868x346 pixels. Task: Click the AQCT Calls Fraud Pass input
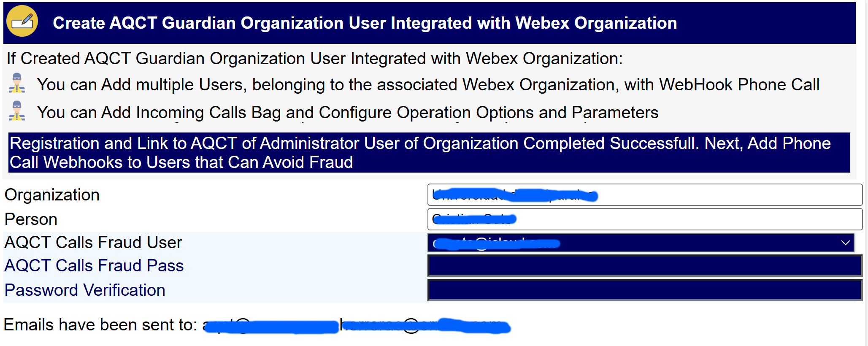(645, 266)
